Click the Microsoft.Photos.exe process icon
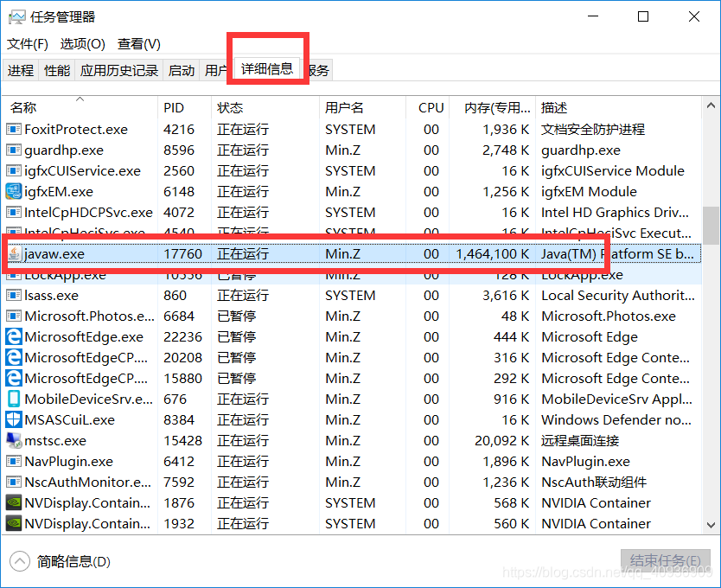This screenshot has width=721, height=588. 13,316
